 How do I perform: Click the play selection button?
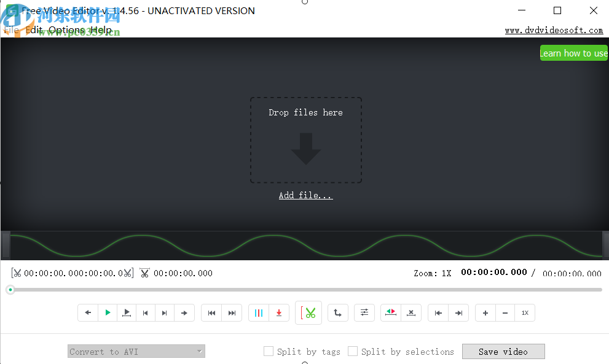(x=127, y=313)
